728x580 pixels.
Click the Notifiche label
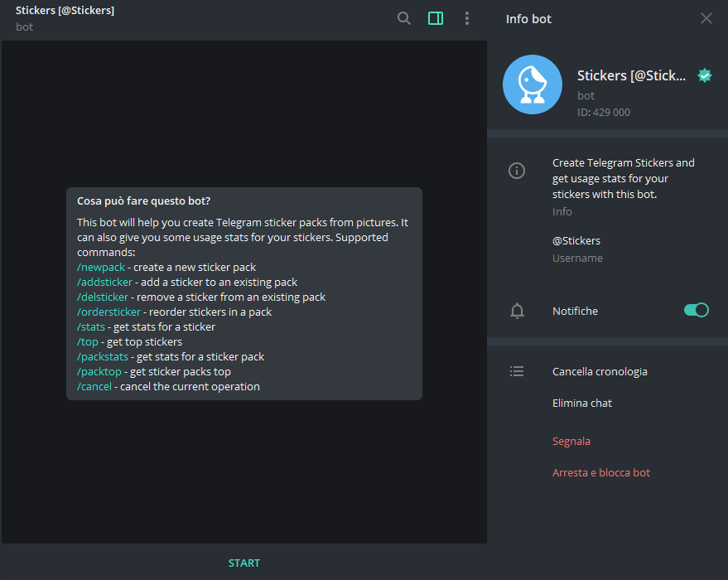tap(575, 311)
